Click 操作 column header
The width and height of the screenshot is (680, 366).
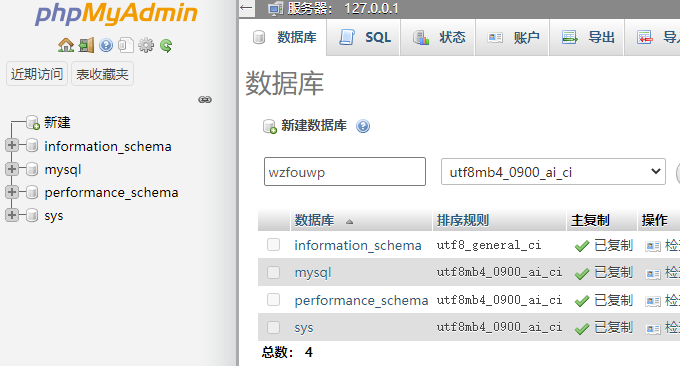click(654, 220)
